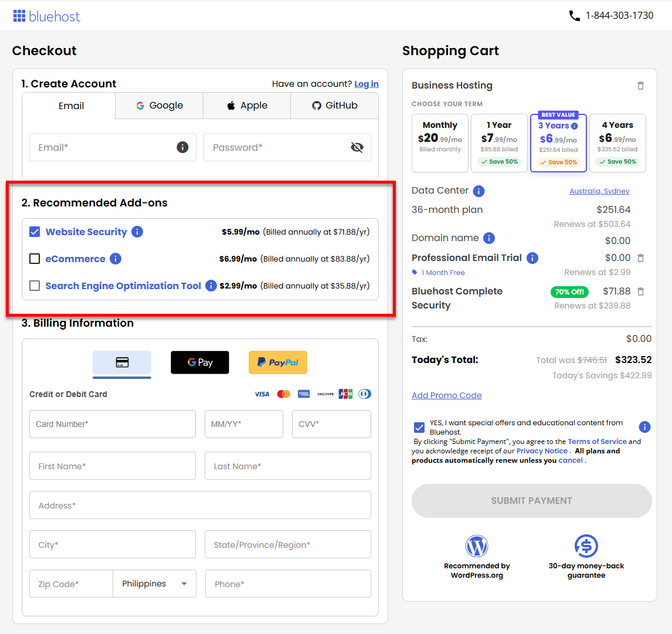
Task: Click the Mastercard logo
Action: (x=284, y=394)
